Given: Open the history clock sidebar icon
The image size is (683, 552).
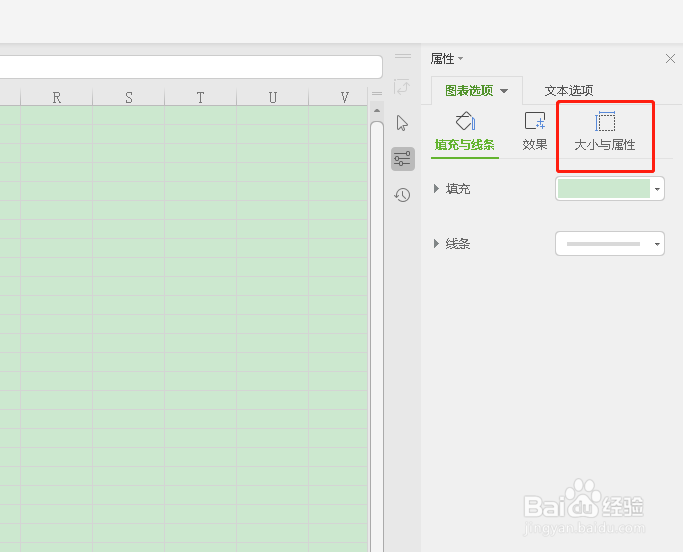Looking at the screenshot, I should (402, 195).
